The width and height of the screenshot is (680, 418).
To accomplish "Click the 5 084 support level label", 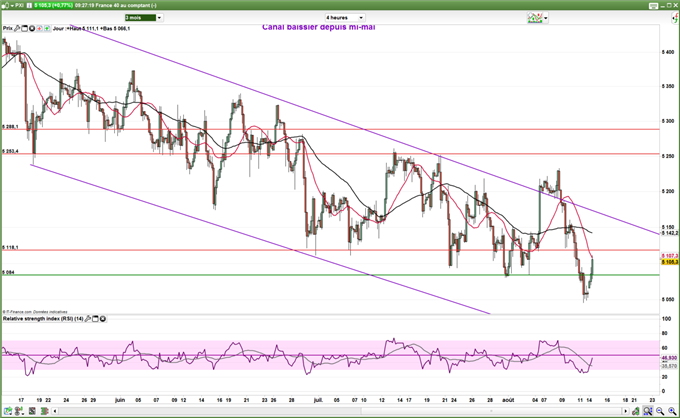I will (x=8, y=272).
